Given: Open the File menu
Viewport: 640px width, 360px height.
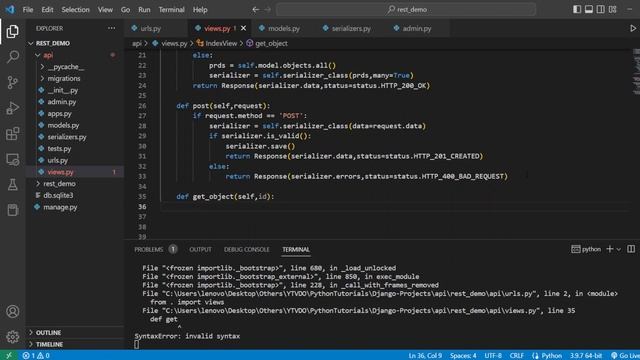Looking at the screenshot, I should click(28, 9).
